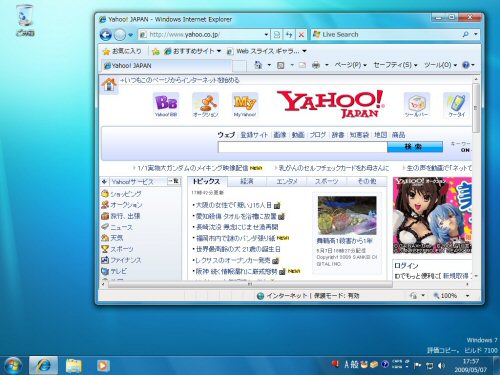Screen dimensions: 500x375
Task: Open the Yahoo! BB icon
Action: point(166,105)
